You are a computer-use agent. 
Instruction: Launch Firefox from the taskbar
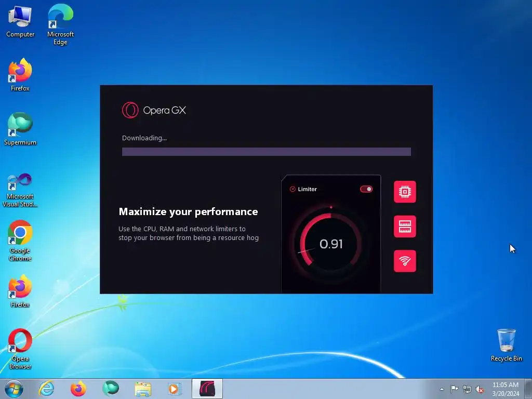point(78,389)
